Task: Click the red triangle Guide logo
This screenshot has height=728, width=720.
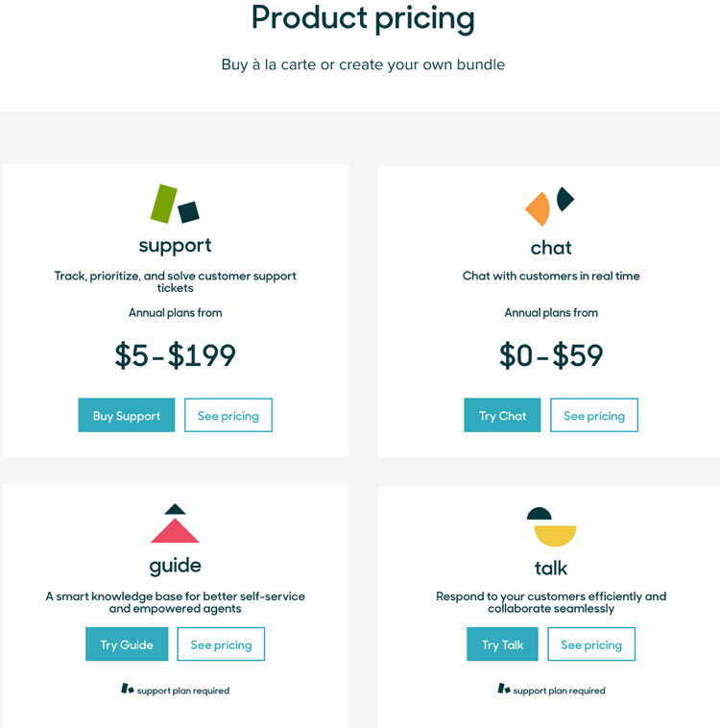Action: click(175, 523)
